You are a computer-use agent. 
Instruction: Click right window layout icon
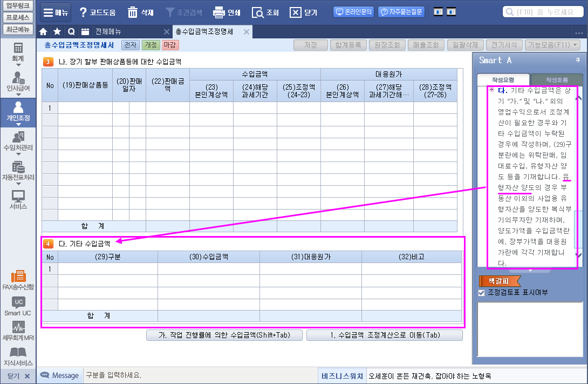[x=451, y=12]
